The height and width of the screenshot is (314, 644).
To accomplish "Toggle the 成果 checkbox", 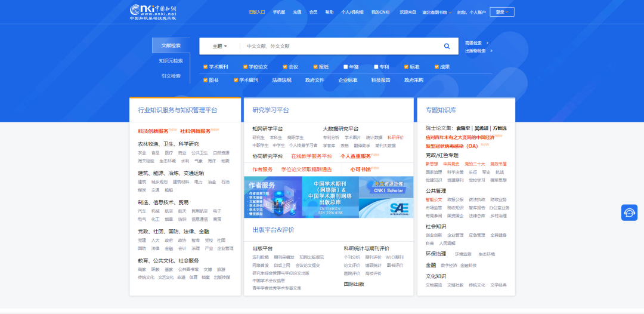I will coord(437,67).
